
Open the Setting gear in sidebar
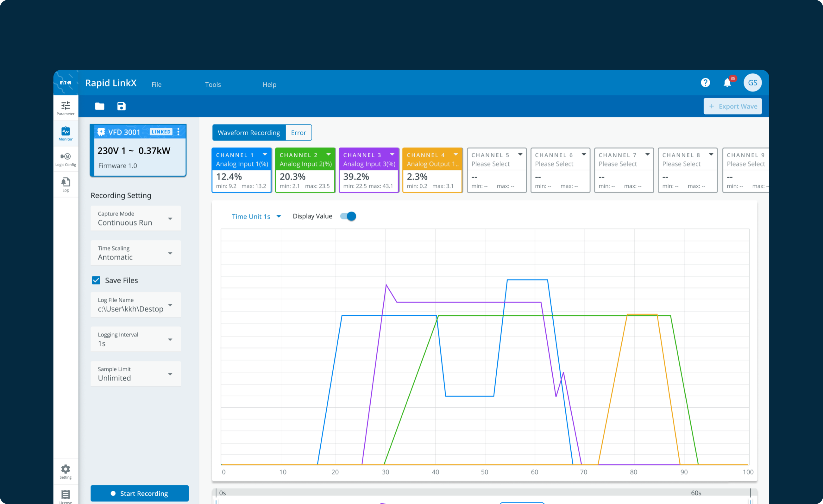coord(66,472)
